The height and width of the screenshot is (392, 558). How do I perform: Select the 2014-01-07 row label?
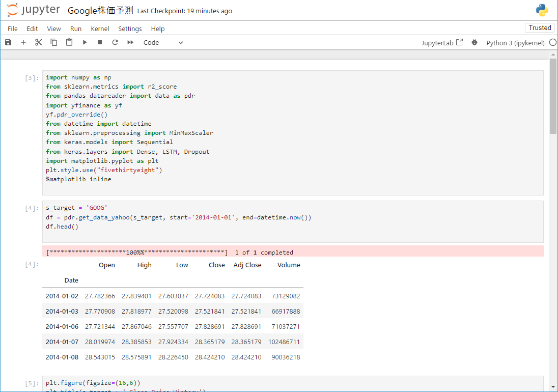[62, 342]
